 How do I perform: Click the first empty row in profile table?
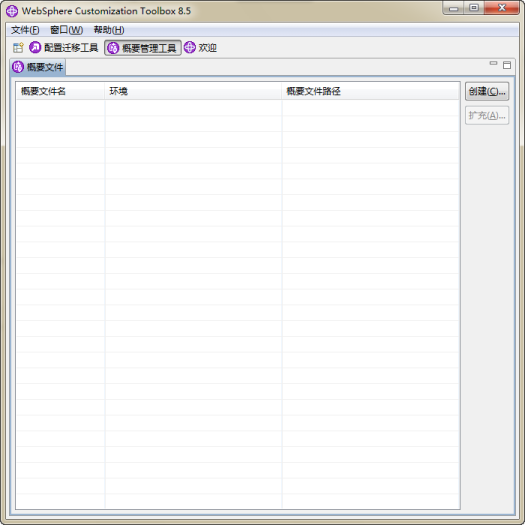pyautogui.click(x=237, y=108)
